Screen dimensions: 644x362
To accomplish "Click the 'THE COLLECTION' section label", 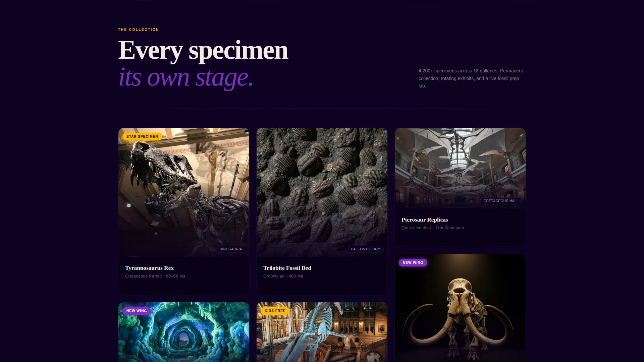I will click(139, 29).
